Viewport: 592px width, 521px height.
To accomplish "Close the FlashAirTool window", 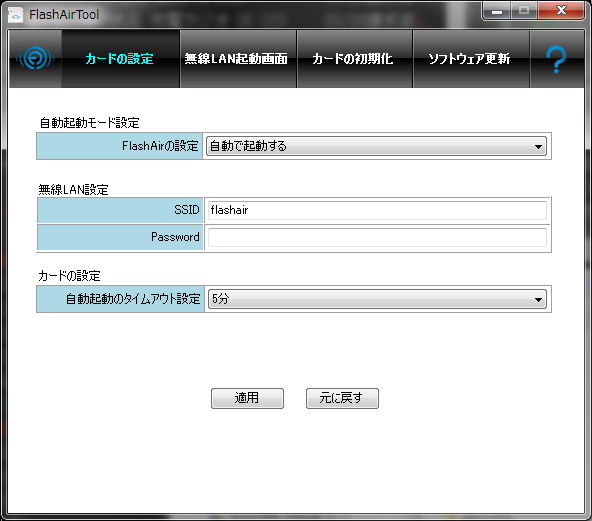I will (x=561, y=11).
